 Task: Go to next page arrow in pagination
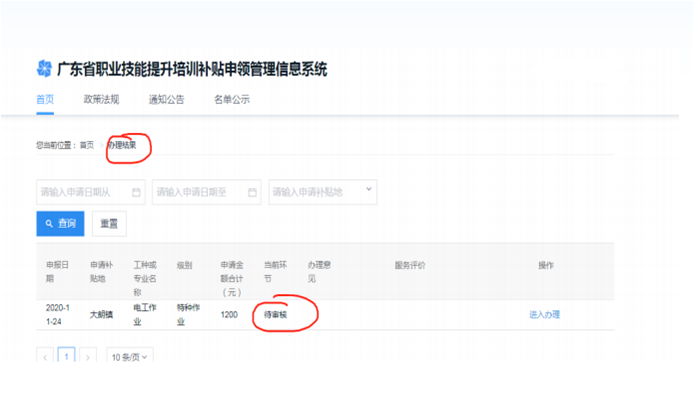coord(88,356)
